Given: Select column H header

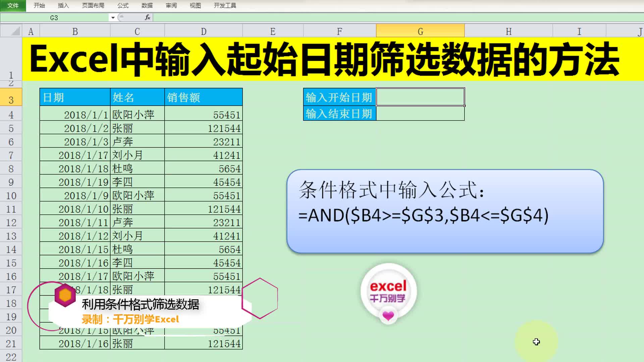Looking at the screenshot, I should pos(508,32).
